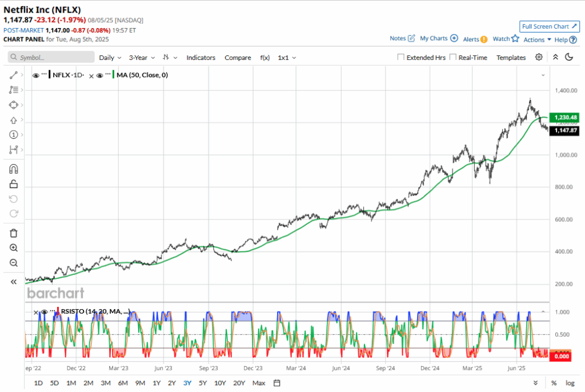Click the lock drawings icon
The width and height of the screenshot is (585, 392).
tap(14, 184)
